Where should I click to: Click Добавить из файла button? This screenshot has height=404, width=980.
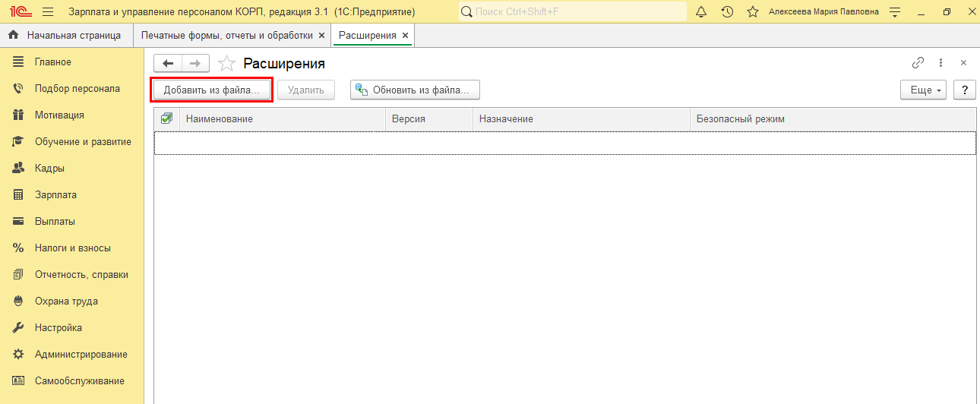click(212, 90)
